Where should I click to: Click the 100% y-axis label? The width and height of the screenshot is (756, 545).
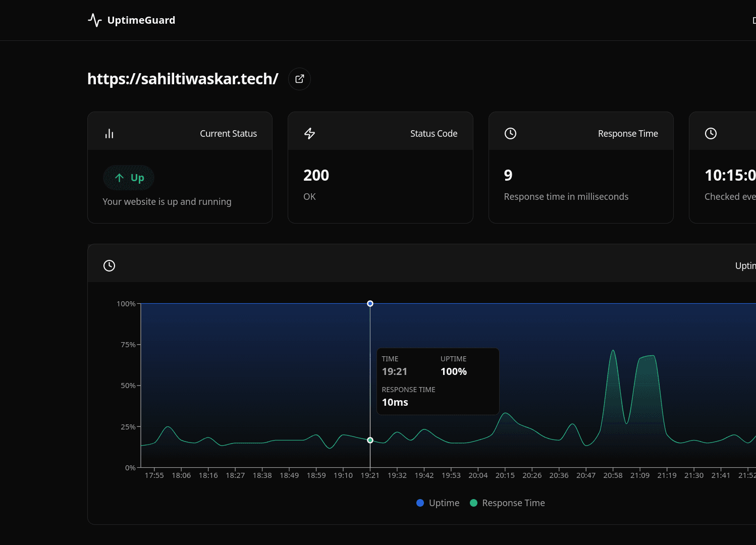tap(126, 304)
